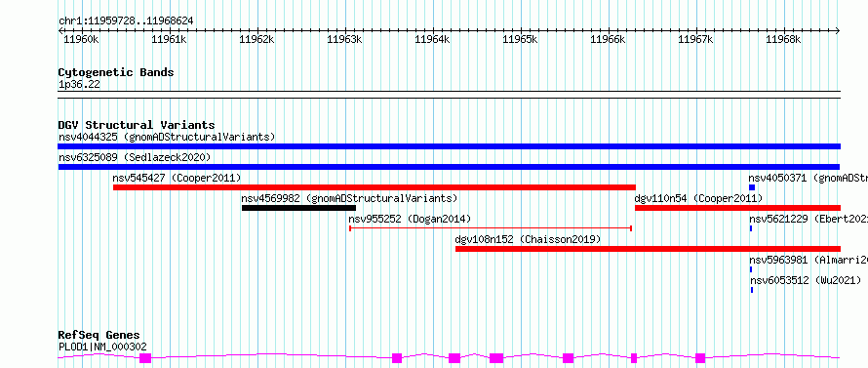Image resolution: width=868 pixels, height=368 pixels.
Task: Click the DGV Structural Variants track title
Action: point(137,125)
